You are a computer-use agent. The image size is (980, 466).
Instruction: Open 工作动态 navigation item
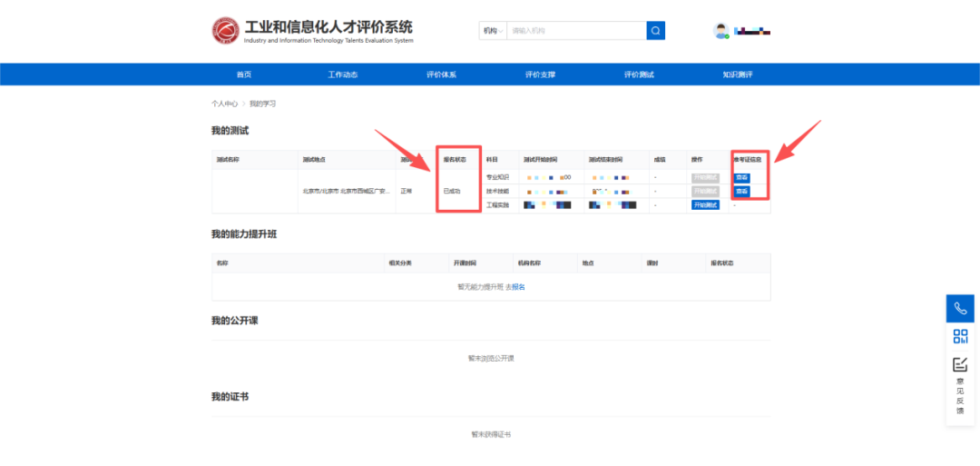(x=342, y=74)
